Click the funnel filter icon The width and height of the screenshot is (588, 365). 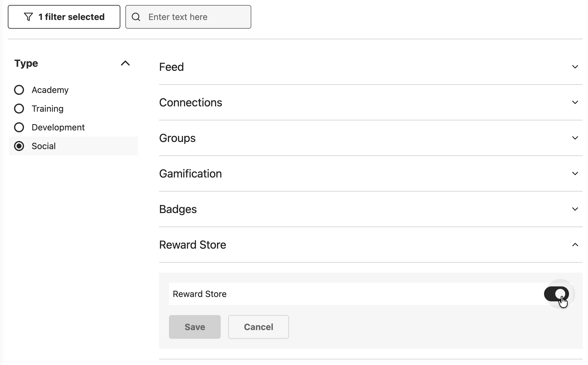28,17
